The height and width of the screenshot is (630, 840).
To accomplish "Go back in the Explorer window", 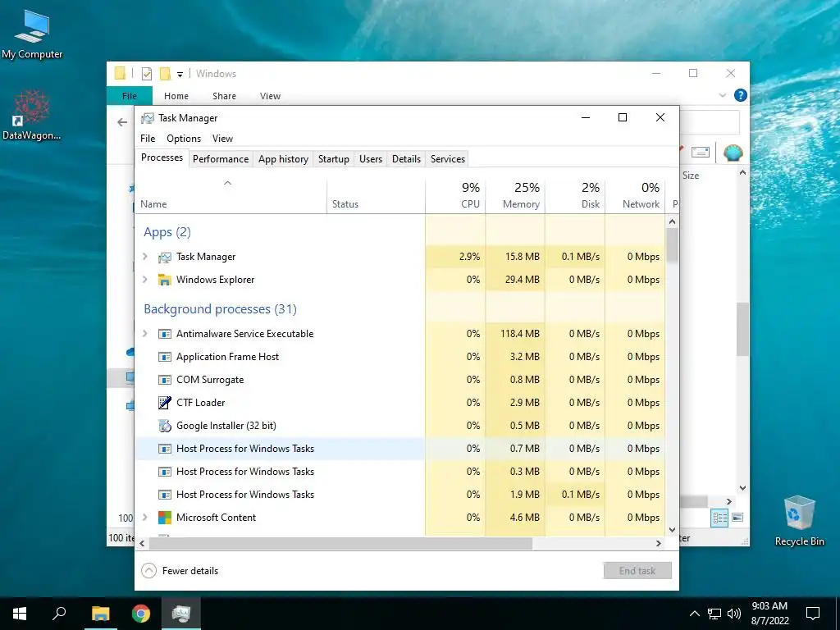I will pyautogui.click(x=122, y=123).
